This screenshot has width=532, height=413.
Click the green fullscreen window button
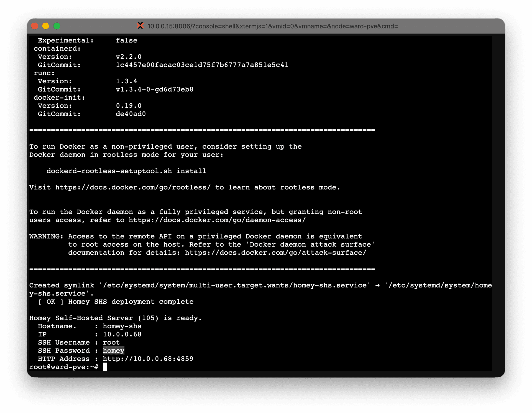pos(57,26)
